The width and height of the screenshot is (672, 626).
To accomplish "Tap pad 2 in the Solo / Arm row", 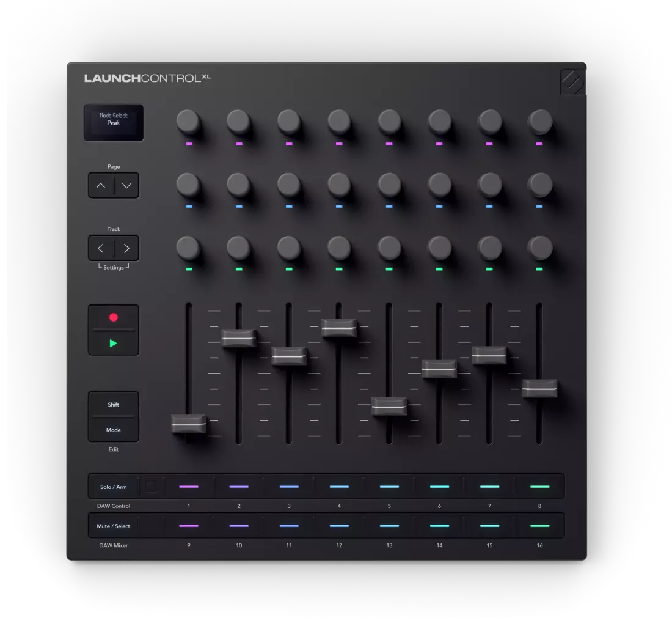I will [239, 487].
